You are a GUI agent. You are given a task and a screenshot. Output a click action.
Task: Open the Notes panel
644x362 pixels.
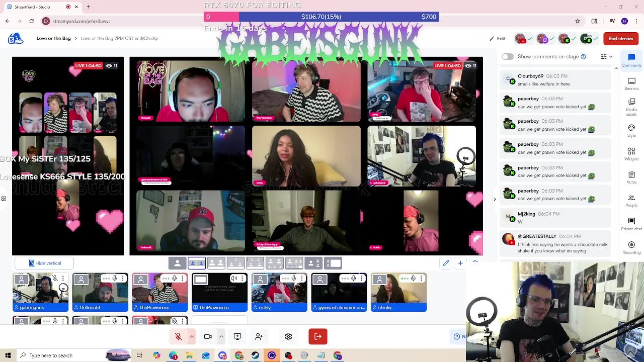[631, 177]
